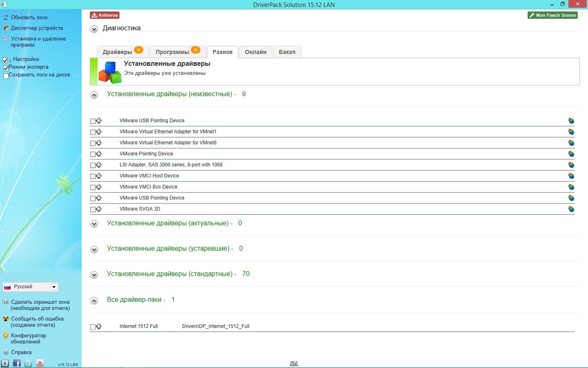Open Установка и удаление программ link
The width and height of the screenshot is (588, 368).
point(38,42)
